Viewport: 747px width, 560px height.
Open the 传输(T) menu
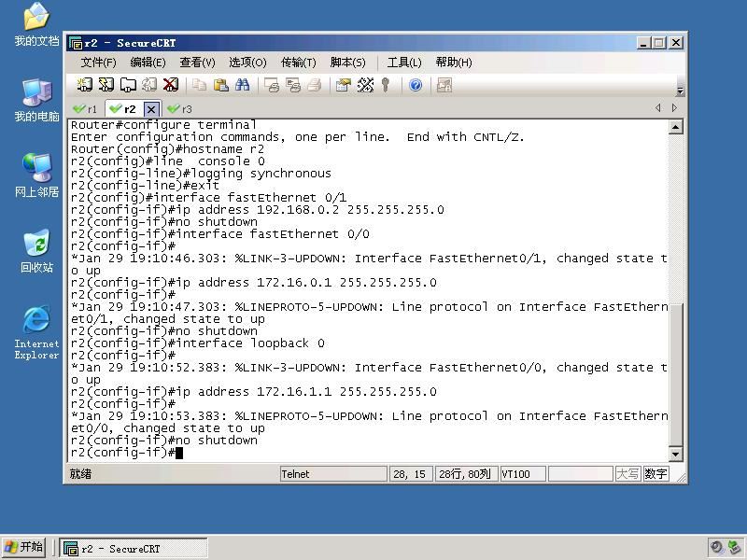[298, 63]
